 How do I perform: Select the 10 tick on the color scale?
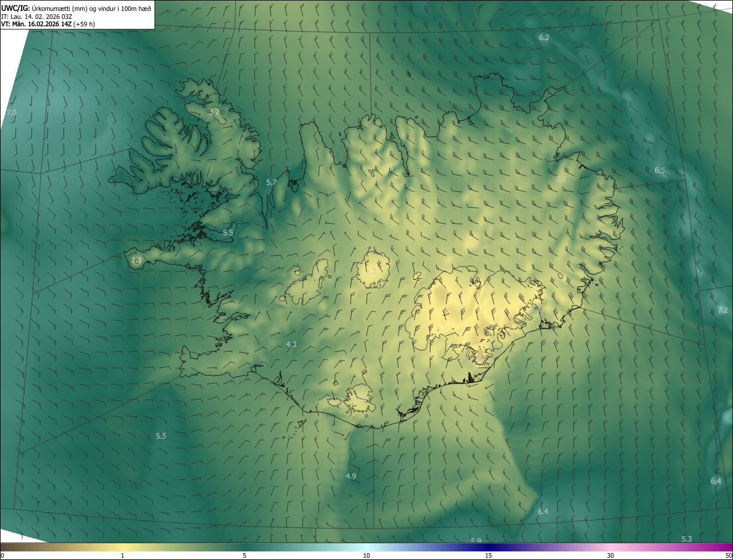[366, 555]
